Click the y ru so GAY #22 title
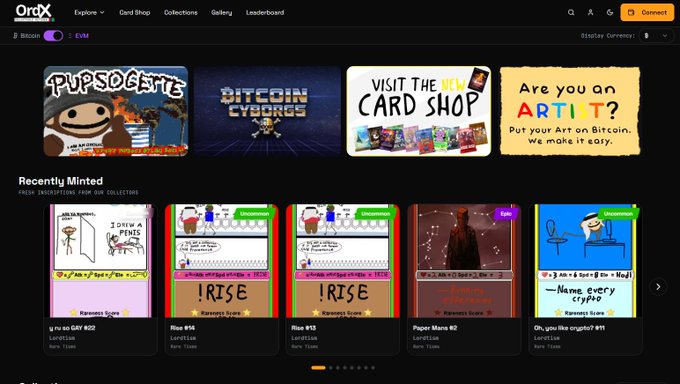This screenshot has height=384, width=680. (x=72, y=328)
